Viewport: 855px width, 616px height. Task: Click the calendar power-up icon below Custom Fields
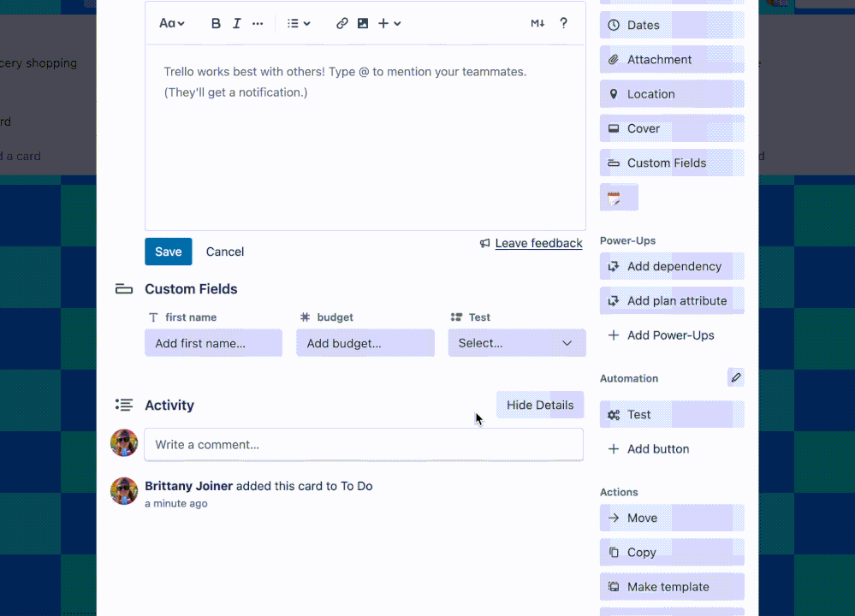(619, 197)
